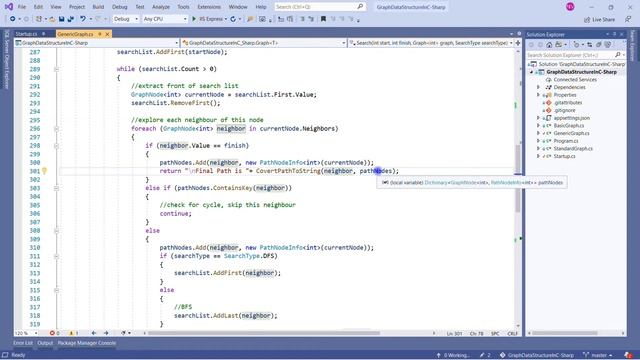This screenshot has width=640, height=360.
Task: Click the Undo arrow icon
Action: click(83, 19)
